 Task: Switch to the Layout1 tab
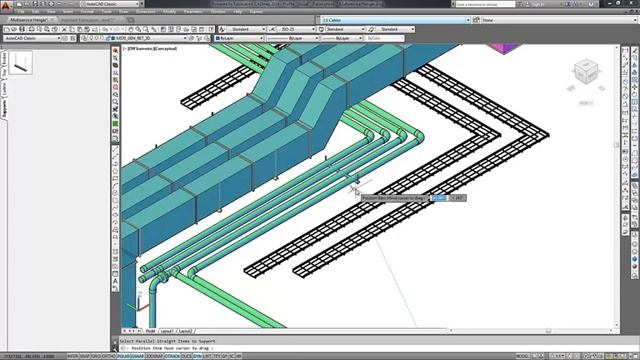pos(167,331)
